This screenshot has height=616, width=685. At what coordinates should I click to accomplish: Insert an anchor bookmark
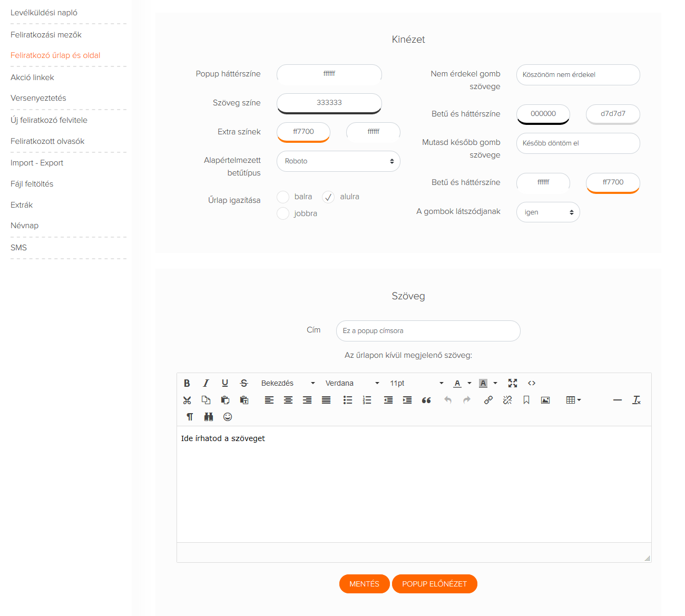point(526,400)
